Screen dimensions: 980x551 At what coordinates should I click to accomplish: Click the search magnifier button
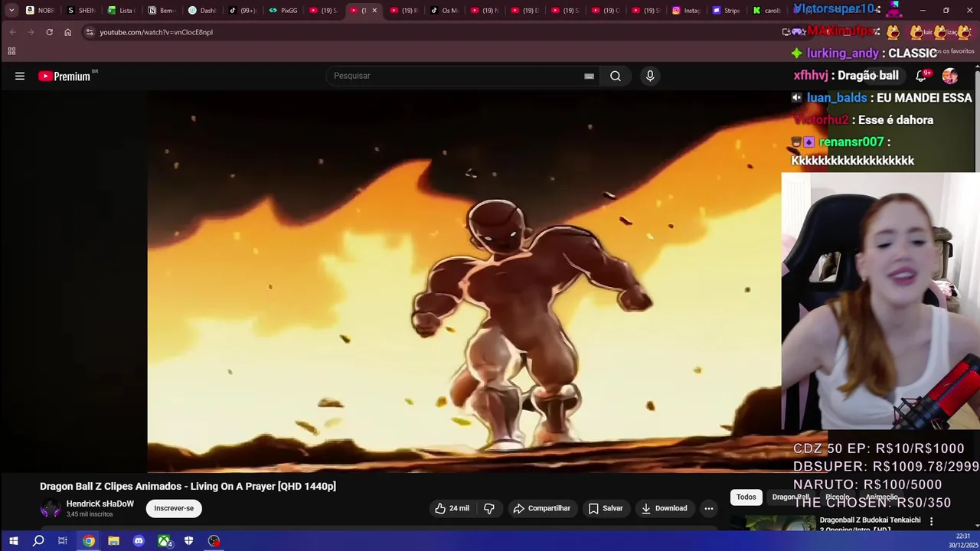(616, 76)
